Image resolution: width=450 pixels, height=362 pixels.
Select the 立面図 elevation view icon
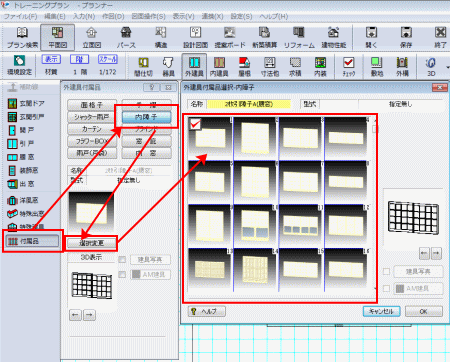tap(91, 37)
